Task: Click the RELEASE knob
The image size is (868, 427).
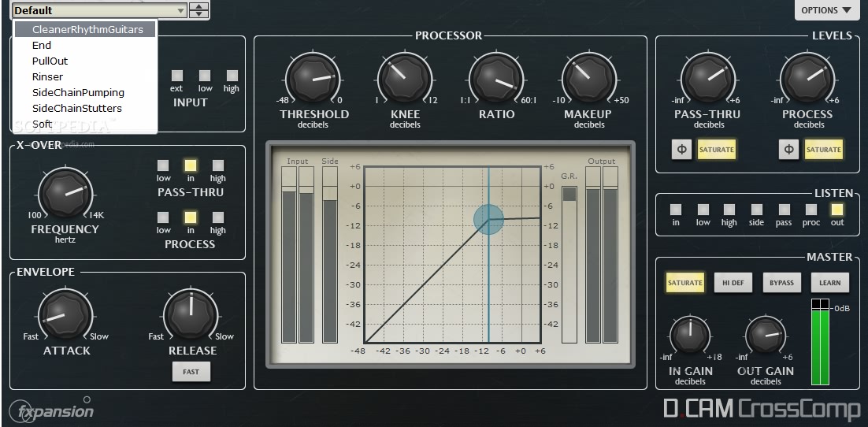Action: (191, 314)
